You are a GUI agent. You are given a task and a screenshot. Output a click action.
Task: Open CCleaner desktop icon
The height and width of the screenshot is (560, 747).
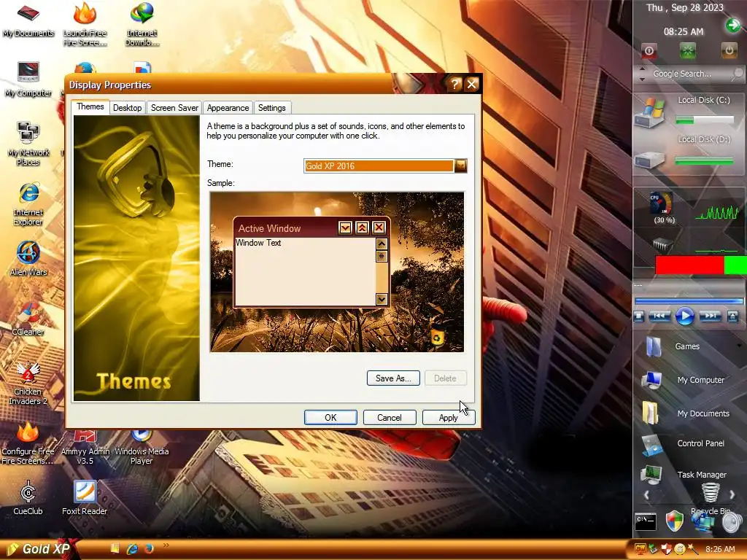[28, 319]
